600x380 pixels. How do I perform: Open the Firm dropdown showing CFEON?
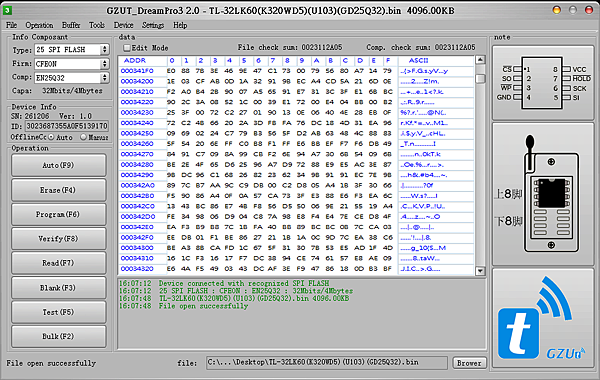point(72,64)
